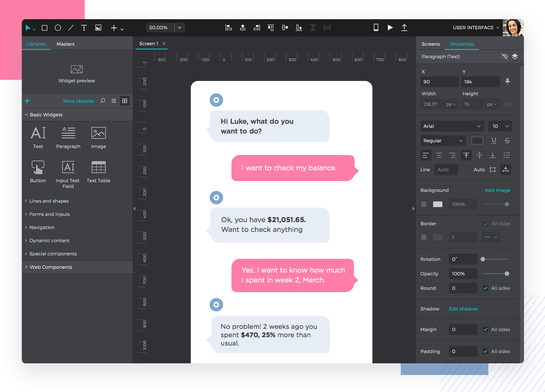Toggle underline text formatting
Screen dimensions: 545x392
coord(494,140)
